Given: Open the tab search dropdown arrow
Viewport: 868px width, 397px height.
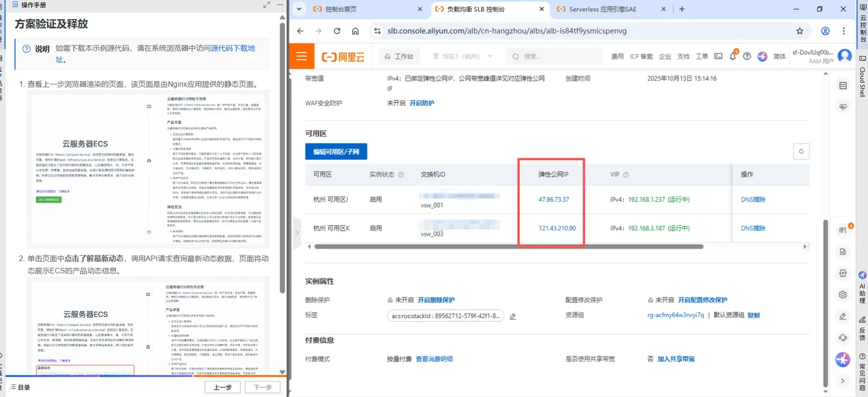Looking at the screenshot, I should [x=299, y=9].
